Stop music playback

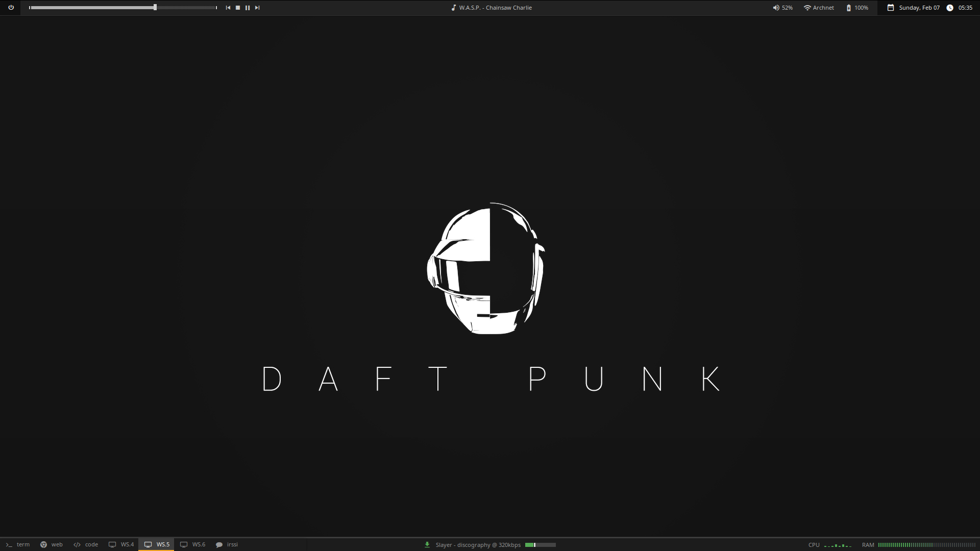[x=237, y=8]
